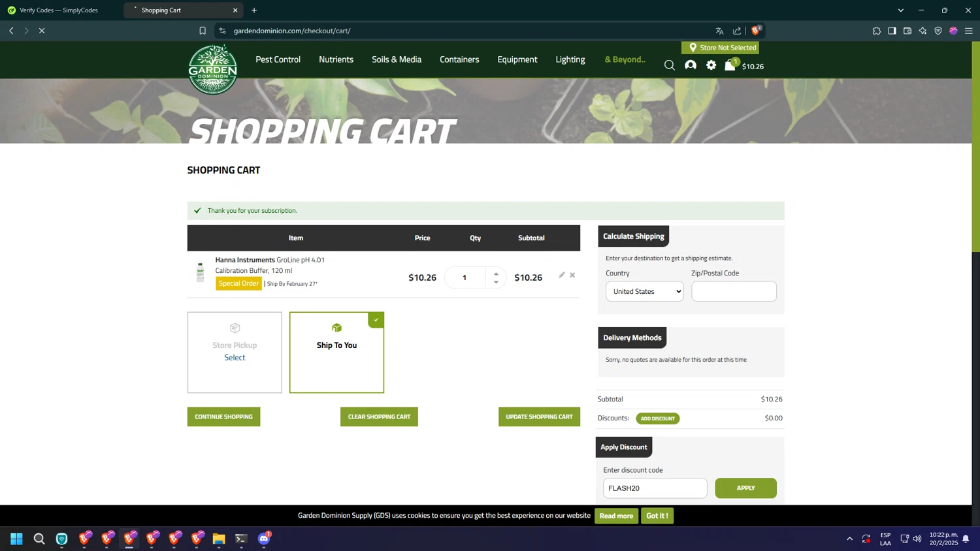Open File Explorer from taskbar
The height and width of the screenshot is (551, 980).
pyautogui.click(x=219, y=539)
